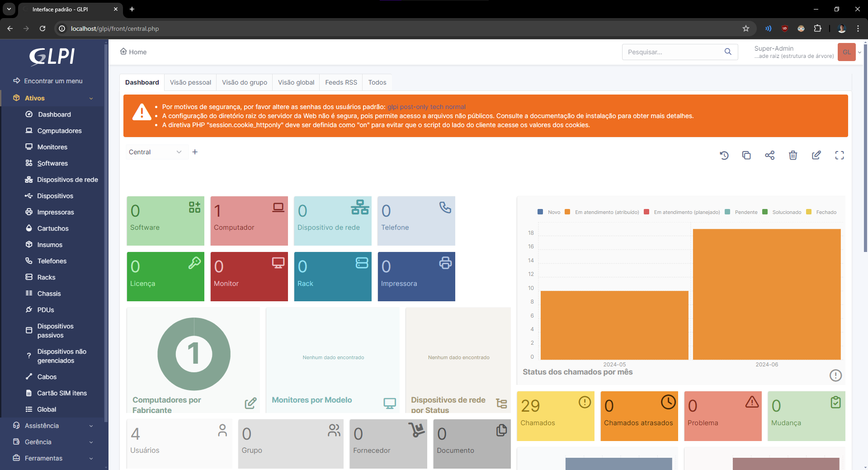The height and width of the screenshot is (470, 868).
Task: Bookmark page with the star icon
Action: click(x=746, y=28)
